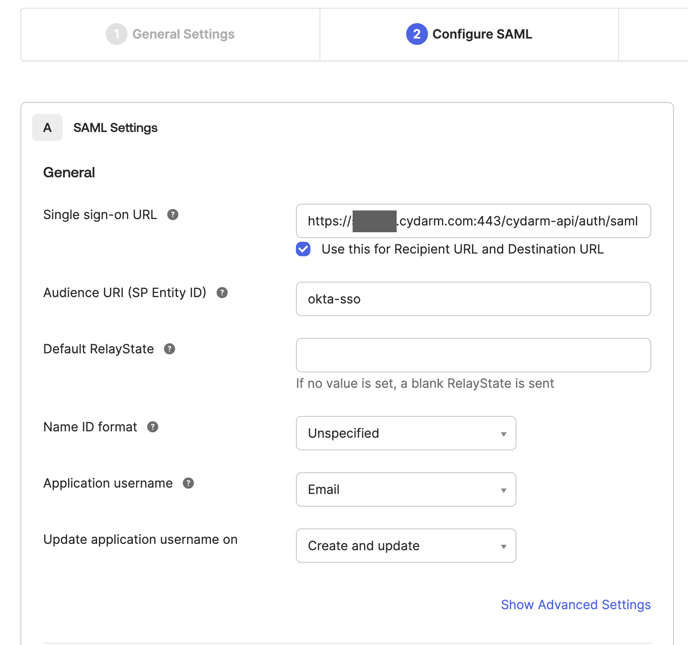Click 'If no value is set' hint text
The image size is (688, 645).
(x=425, y=383)
